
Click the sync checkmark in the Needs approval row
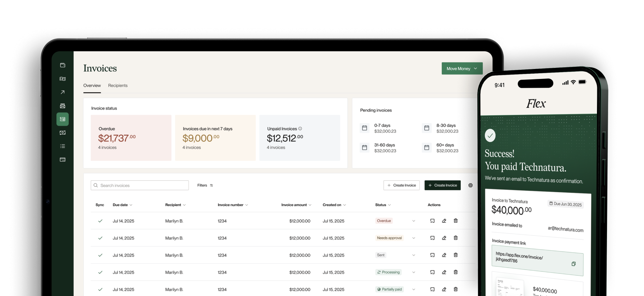(x=100, y=238)
